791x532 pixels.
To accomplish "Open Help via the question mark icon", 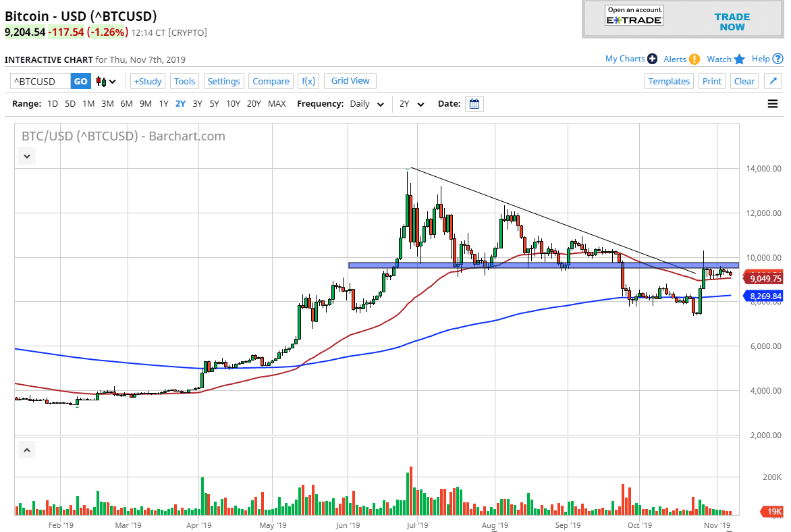I will coord(778,59).
